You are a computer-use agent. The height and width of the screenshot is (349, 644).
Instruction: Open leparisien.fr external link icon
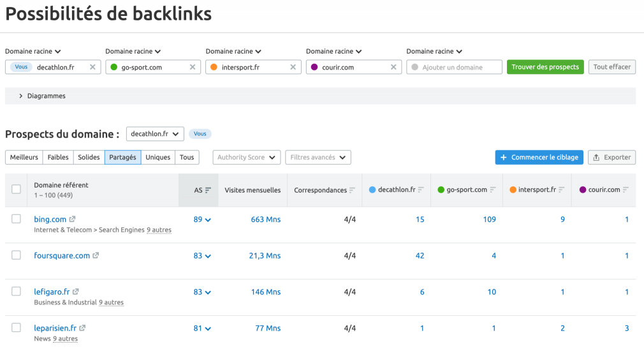pos(82,327)
